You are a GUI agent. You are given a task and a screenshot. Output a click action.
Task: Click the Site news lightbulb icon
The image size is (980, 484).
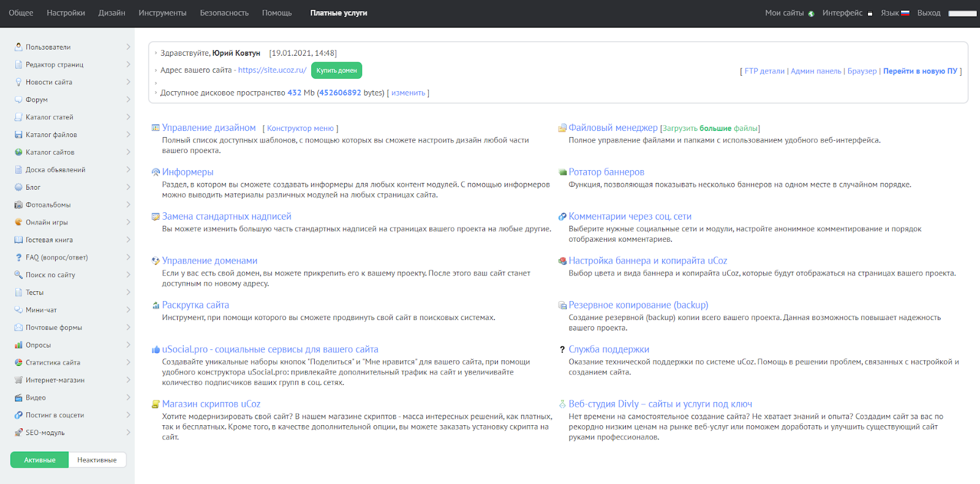[x=18, y=82]
